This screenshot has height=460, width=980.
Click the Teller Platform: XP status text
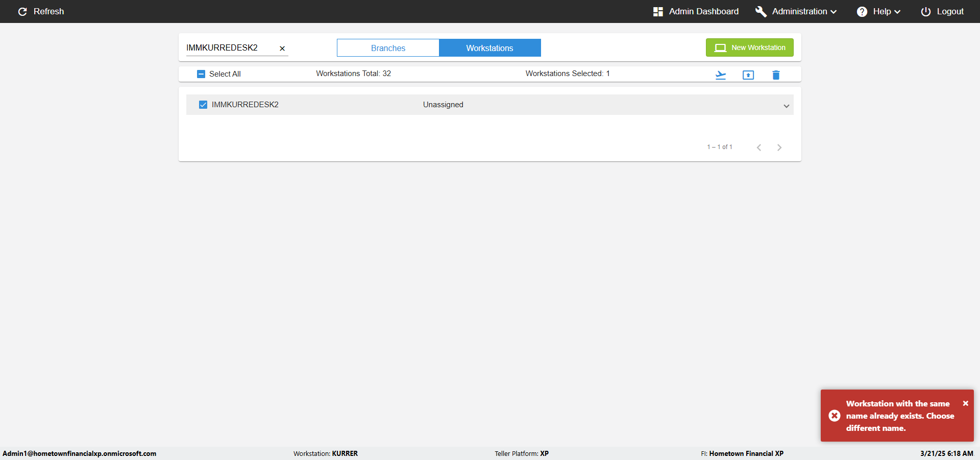click(522, 453)
